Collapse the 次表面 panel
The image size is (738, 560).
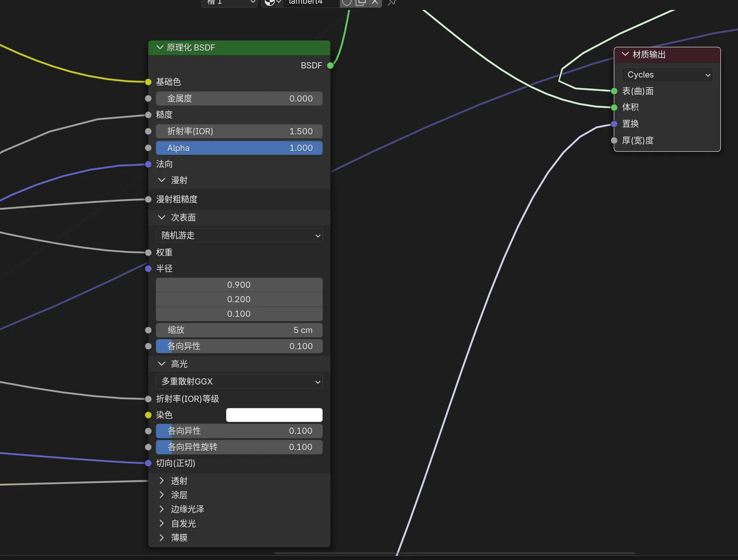pyautogui.click(x=161, y=217)
